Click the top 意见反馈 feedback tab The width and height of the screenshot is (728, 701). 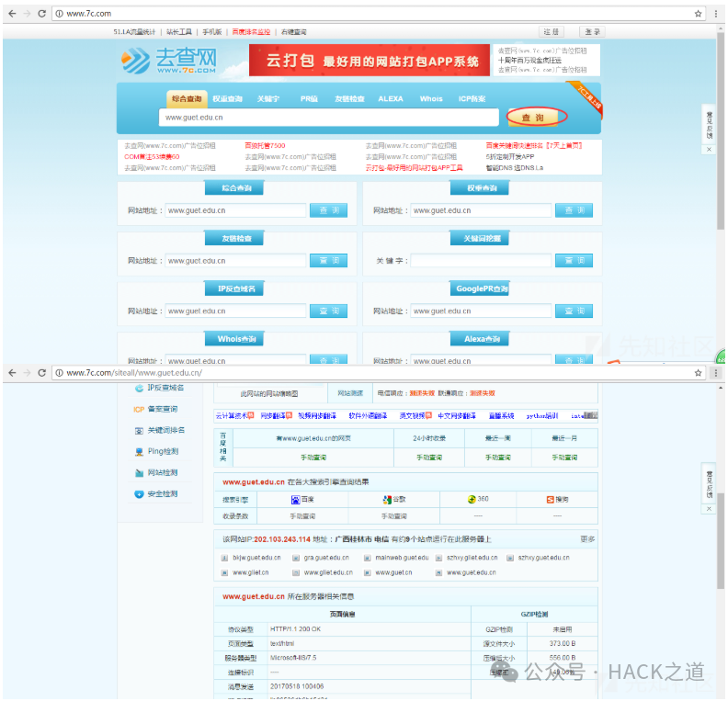pos(709,124)
